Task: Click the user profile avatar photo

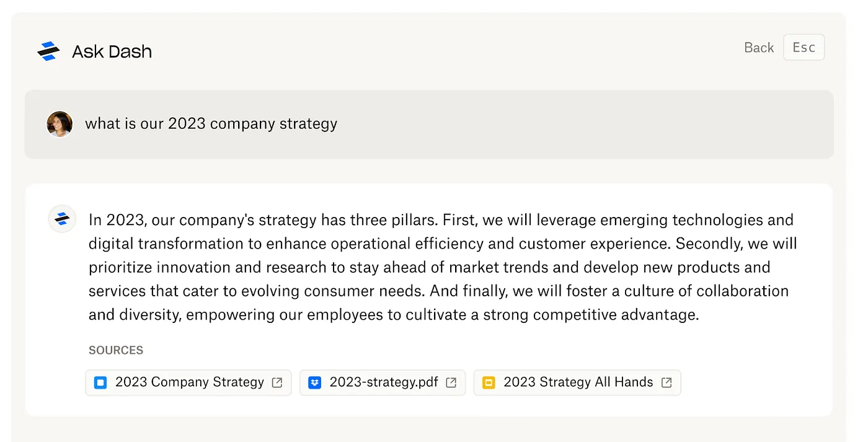Action: coord(60,124)
